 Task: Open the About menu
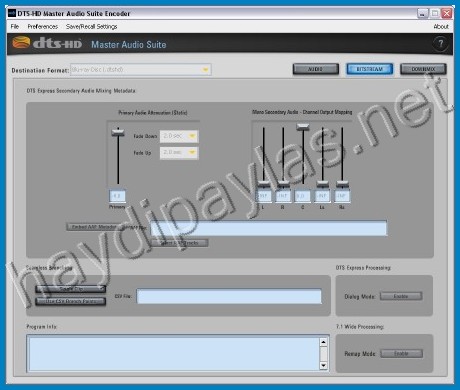tap(441, 26)
